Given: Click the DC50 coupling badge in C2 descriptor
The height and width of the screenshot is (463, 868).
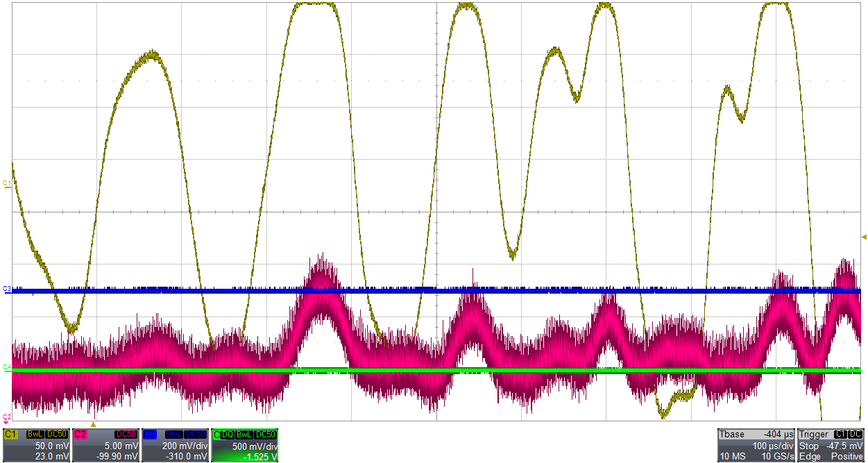Looking at the screenshot, I should coord(126,435).
